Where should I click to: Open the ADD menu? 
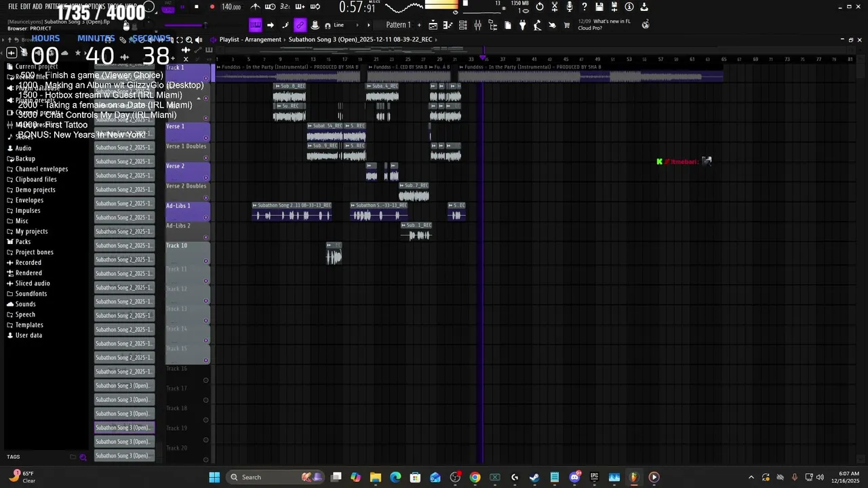click(x=37, y=7)
